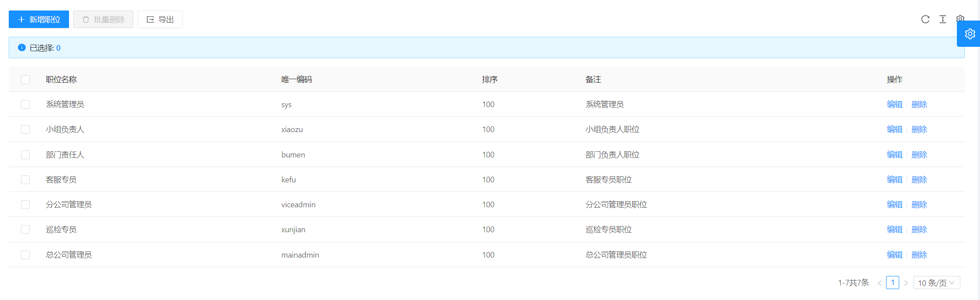Click the refresh table icon
Screen dimensions: 980x300
tap(925, 19)
